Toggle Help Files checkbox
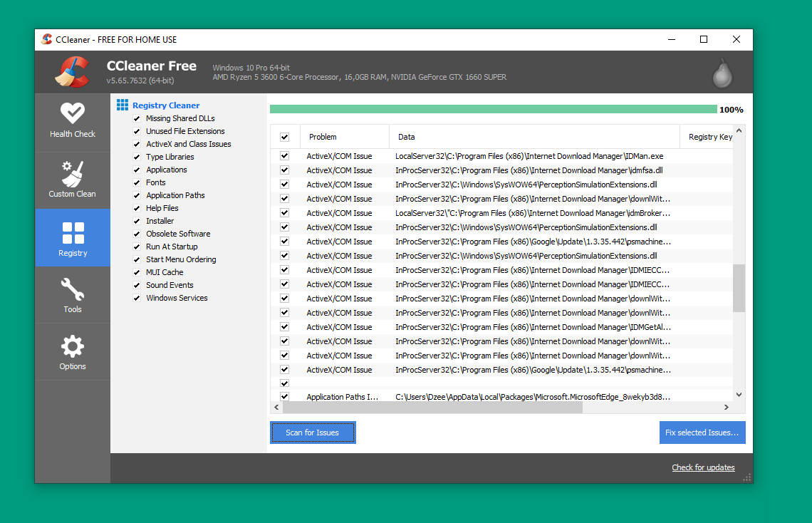This screenshot has height=523, width=812. (137, 208)
